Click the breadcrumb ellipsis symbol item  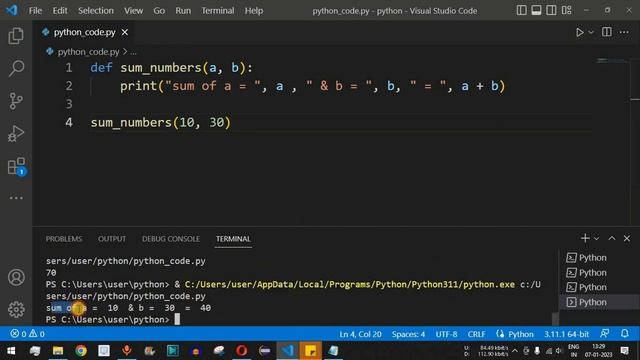pos(133,52)
